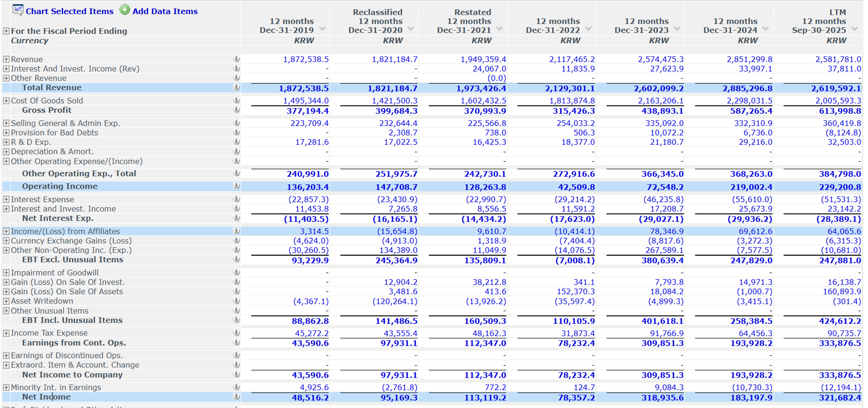This screenshot has height=408, width=868.
Task: Click the Chart Selected Items icon
Action: (18, 10)
